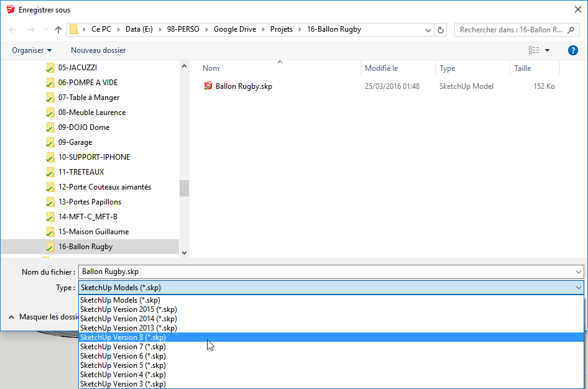Viewport: 588px width, 389px height.
Task: Select the 09-Garage folder
Action: coord(75,142)
